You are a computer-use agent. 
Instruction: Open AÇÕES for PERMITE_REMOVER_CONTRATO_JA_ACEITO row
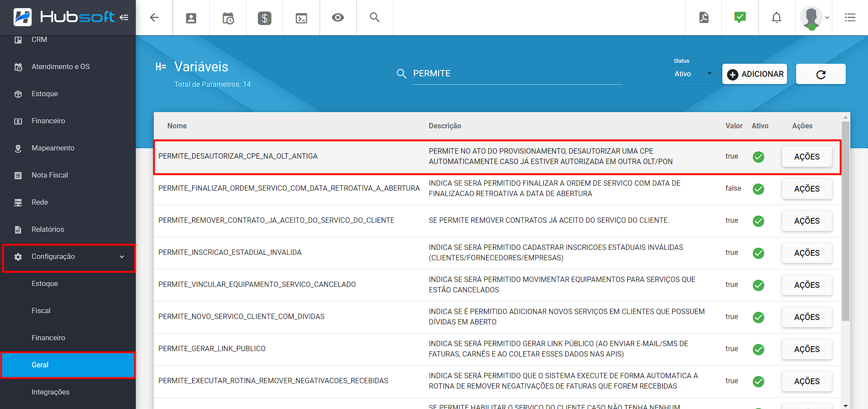click(x=806, y=221)
